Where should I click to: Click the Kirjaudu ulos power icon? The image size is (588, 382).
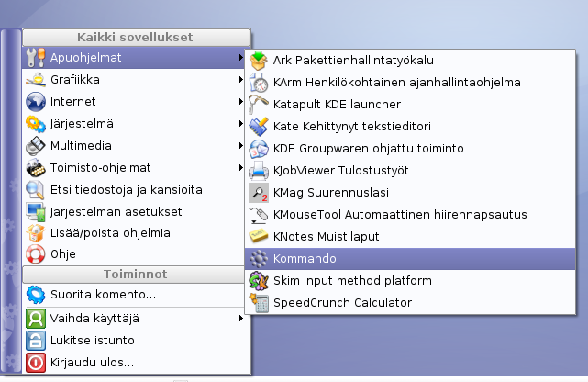[36, 363]
